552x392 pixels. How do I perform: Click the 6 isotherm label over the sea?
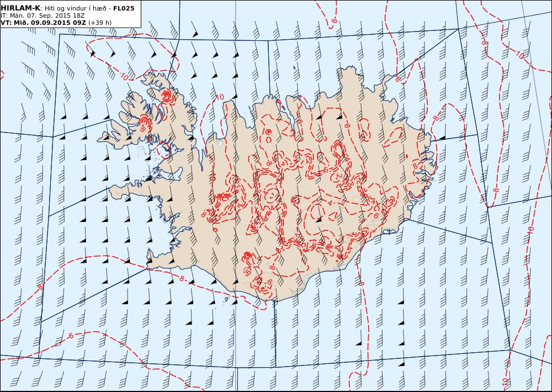click(71, 336)
